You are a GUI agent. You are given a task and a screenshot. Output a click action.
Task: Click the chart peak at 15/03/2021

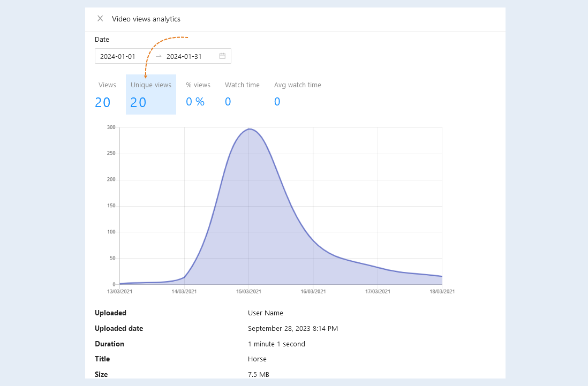249,129
